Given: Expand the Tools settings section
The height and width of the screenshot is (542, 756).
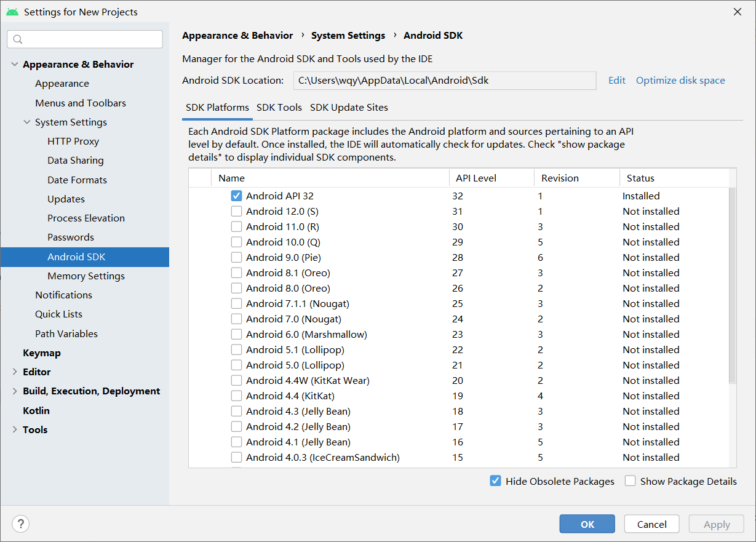Looking at the screenshot, I should (x=15, y=430).
